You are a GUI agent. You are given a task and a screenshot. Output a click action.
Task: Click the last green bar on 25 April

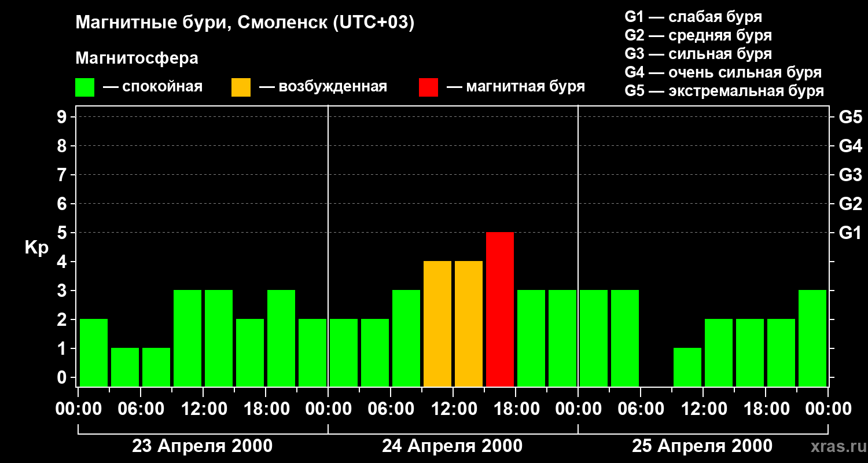click(x=812, y=338)
